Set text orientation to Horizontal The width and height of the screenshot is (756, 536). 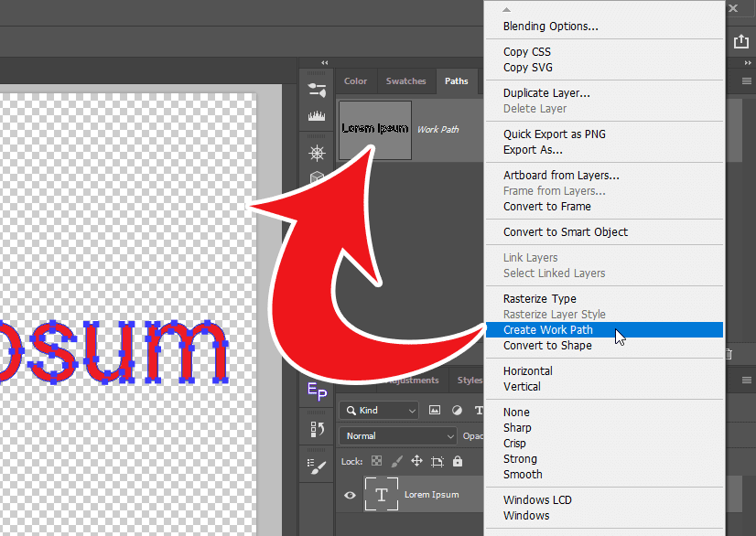pos(604,370)
